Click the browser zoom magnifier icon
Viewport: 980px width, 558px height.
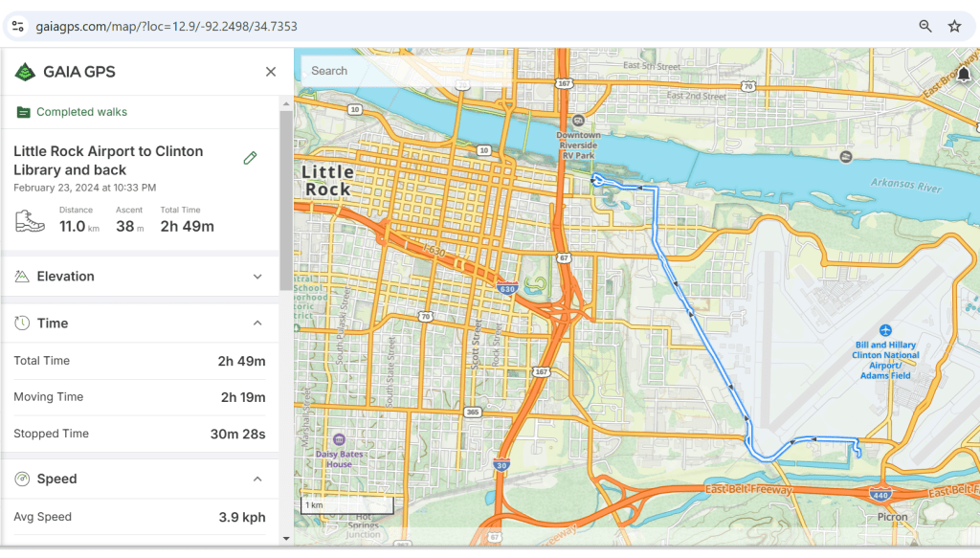click(x=925, y=27)
